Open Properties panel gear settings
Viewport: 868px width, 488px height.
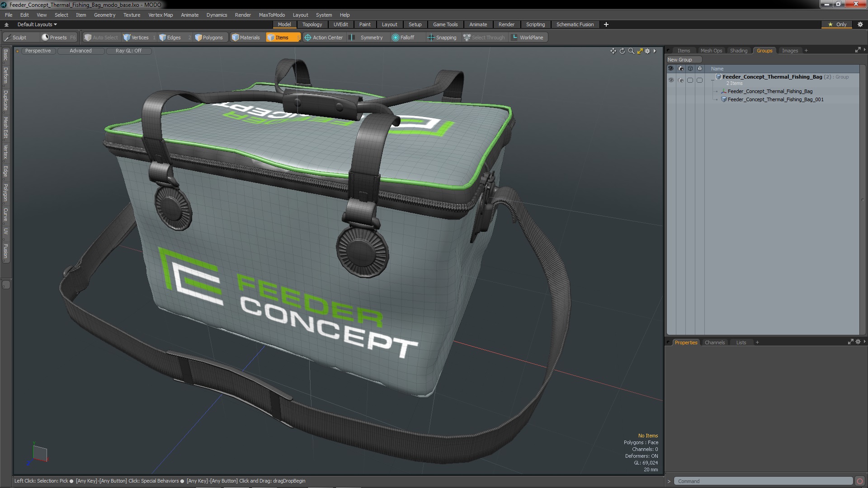pos(858,342)
